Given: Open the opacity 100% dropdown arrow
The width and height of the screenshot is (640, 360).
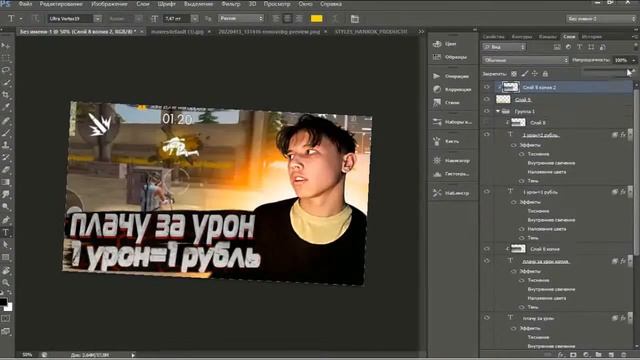Looking at the screenshot, I should 633,60.
